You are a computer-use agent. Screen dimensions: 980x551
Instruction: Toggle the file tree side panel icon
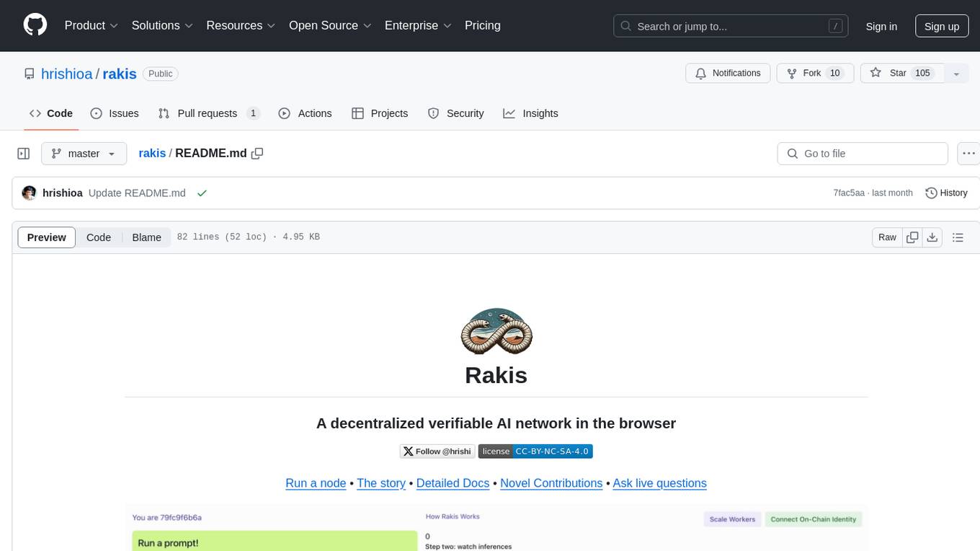pyautogui.click(x=24, y=154)
